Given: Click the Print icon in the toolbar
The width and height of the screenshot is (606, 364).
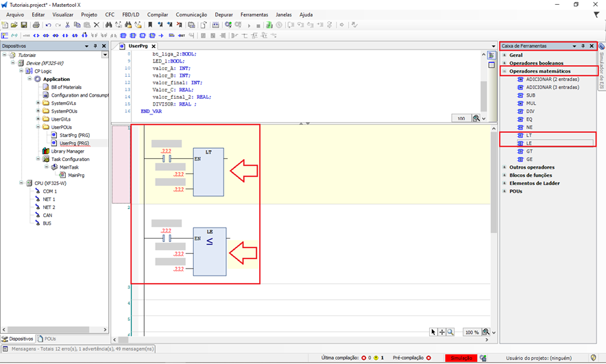Looking at the screenshot, I should (x=35, y=25).
